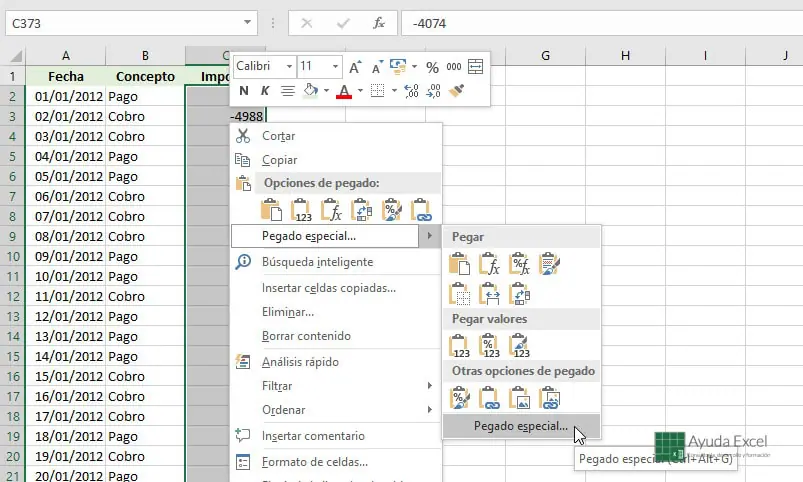This screenshot has height=482, width=803.
Task: Click the Format Painter brush in mini toolbar
Action: (x=458, y=91)
